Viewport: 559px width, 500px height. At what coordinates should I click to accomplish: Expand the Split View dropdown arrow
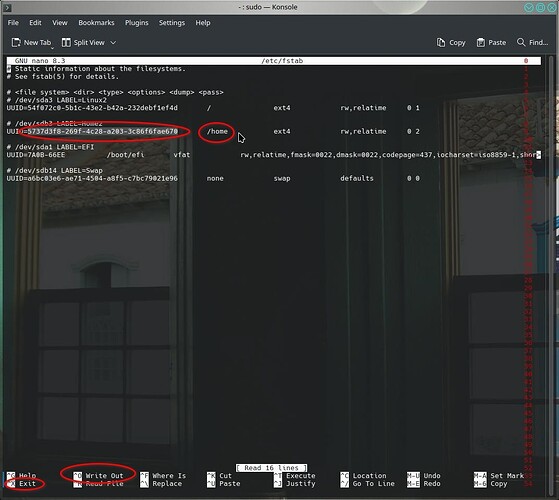click(113, 43)
